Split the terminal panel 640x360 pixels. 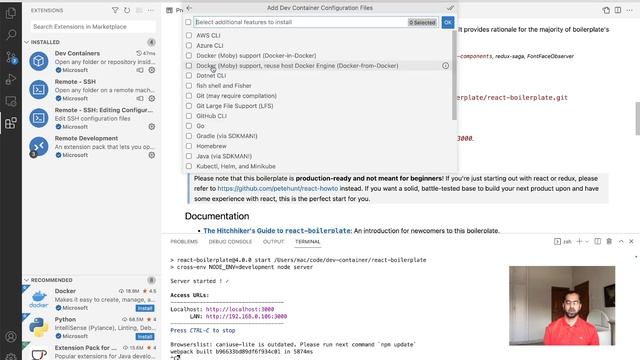[598, 241]
